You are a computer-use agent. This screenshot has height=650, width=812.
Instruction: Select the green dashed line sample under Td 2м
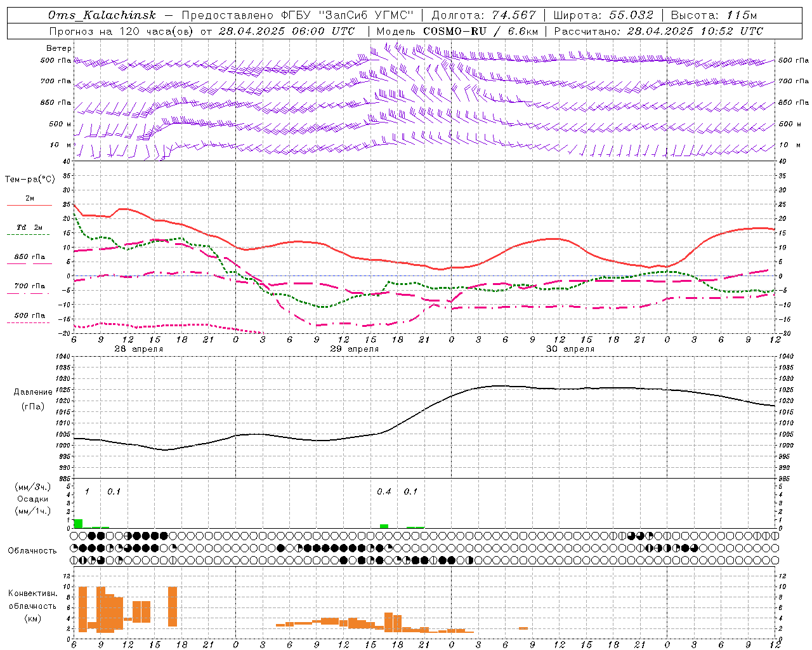pos(29,234)
